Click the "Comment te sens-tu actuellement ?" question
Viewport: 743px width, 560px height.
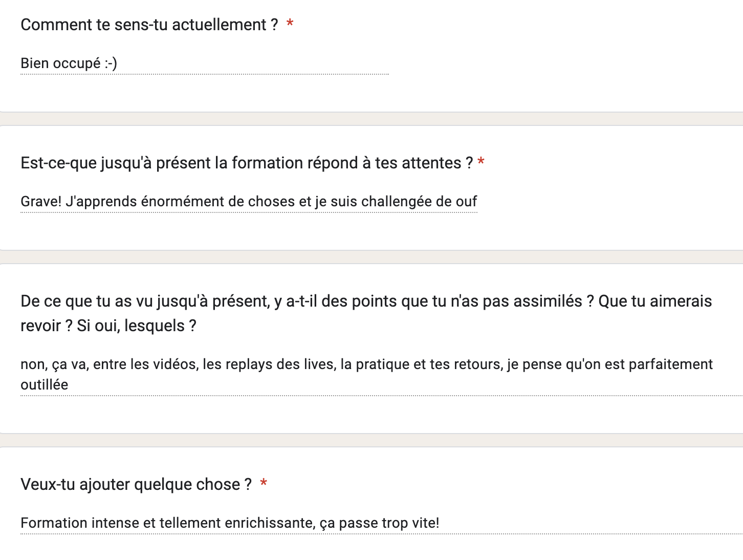pos(149,25)
